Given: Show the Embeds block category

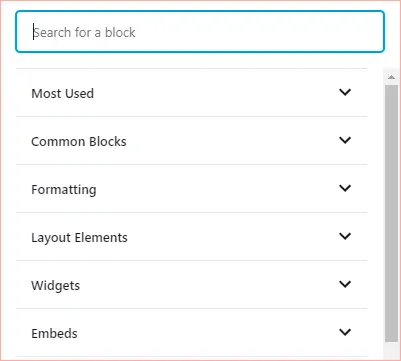Looking at the screenshot, I should click(x=191, y=333).
